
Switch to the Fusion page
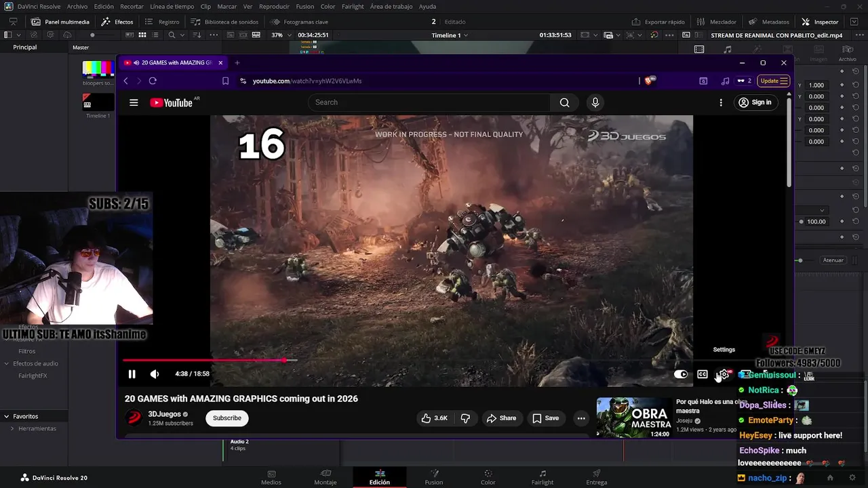click(x=434, y=477)
